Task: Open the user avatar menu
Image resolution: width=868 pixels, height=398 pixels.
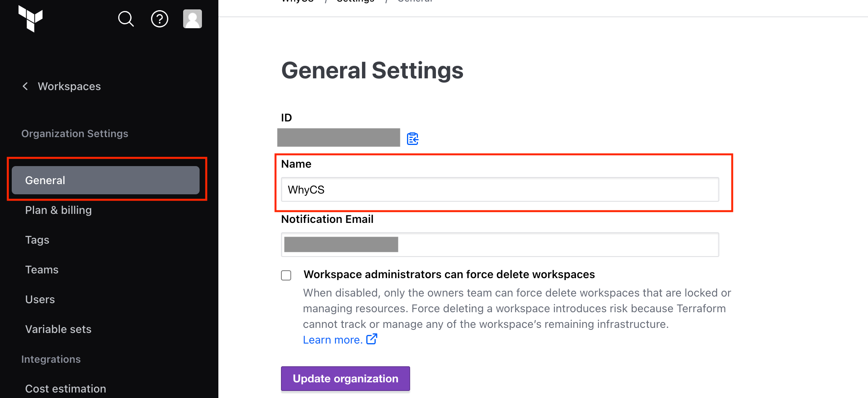Action: 193,19
